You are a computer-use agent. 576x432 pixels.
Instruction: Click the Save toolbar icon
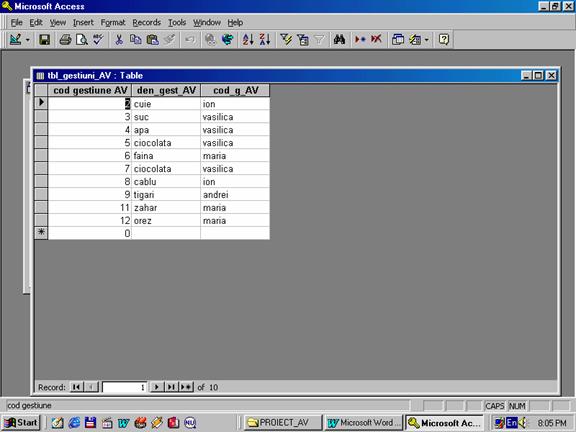point(44,39)
